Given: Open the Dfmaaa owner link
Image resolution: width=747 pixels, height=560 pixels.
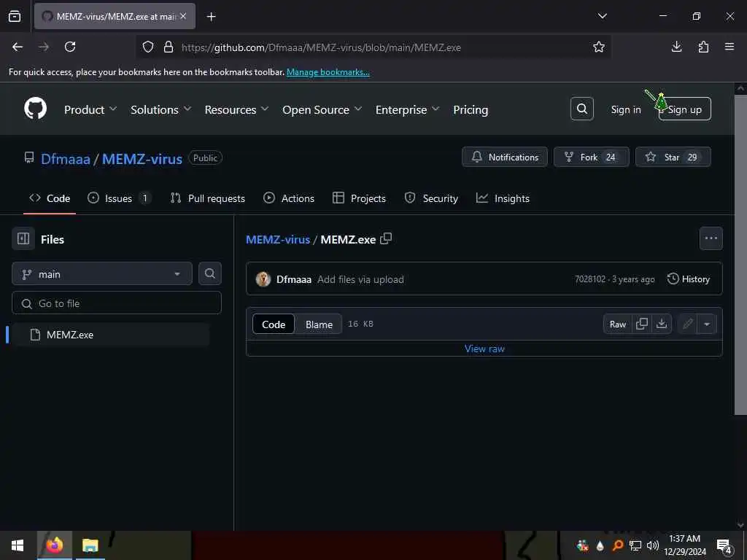Looking at the screenshot, I should 65,158.
